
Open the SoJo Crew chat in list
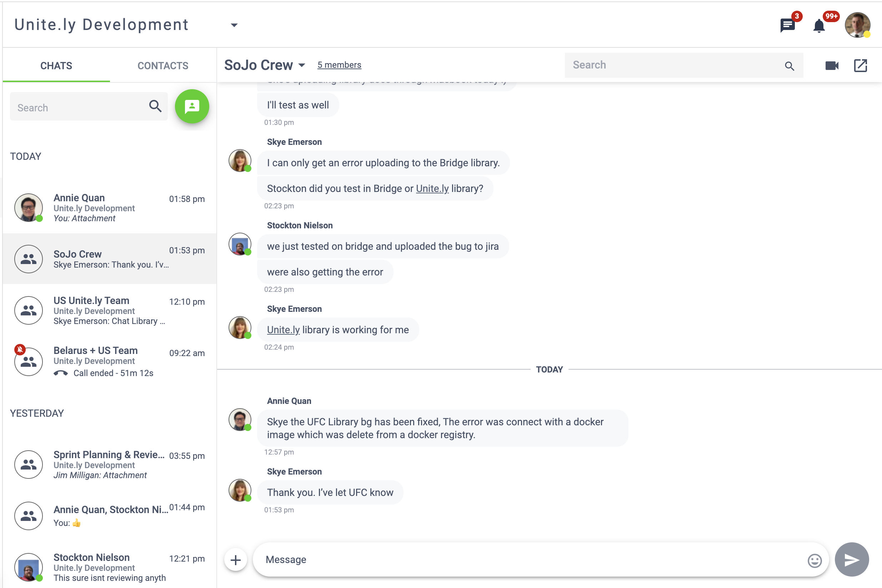[110, 259]
